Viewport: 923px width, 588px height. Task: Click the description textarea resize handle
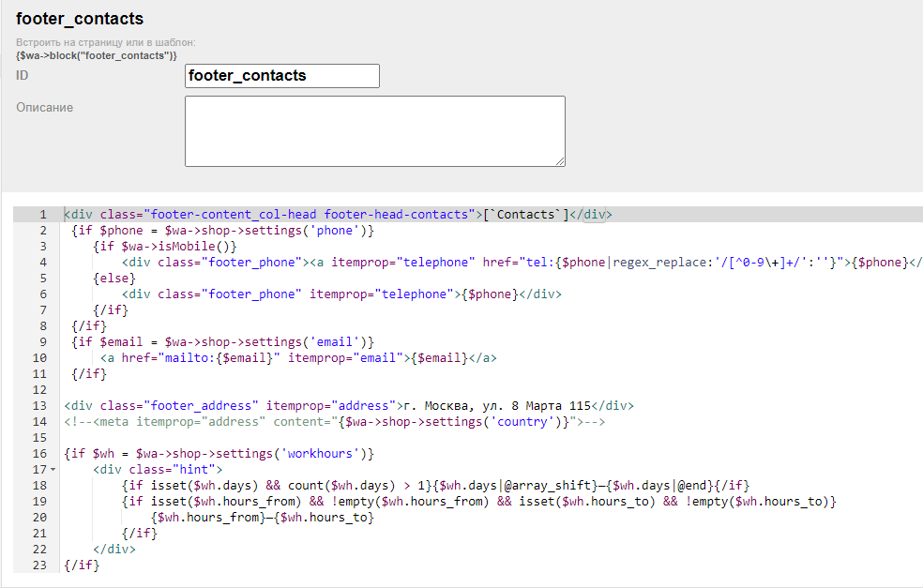point(560,161)
